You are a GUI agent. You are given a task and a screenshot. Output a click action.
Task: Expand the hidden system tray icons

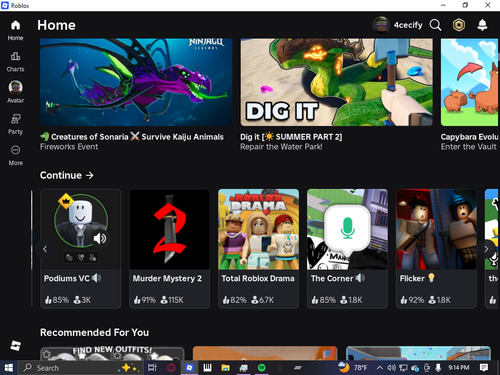(380, 368)
